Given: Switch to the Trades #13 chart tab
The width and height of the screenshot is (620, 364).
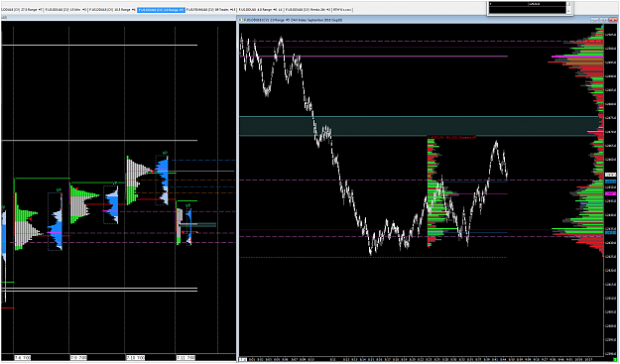Looking at the screenshot, I should tap(211, 10).
